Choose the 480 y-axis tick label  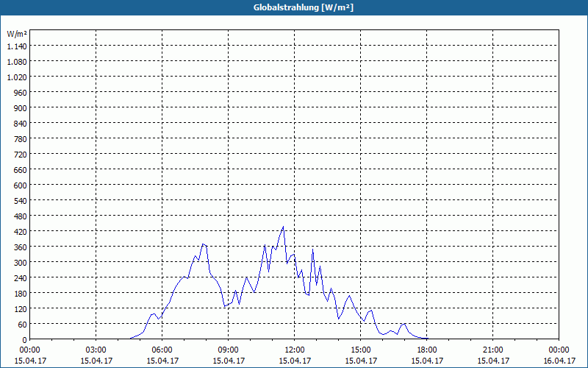coord(21,216)
